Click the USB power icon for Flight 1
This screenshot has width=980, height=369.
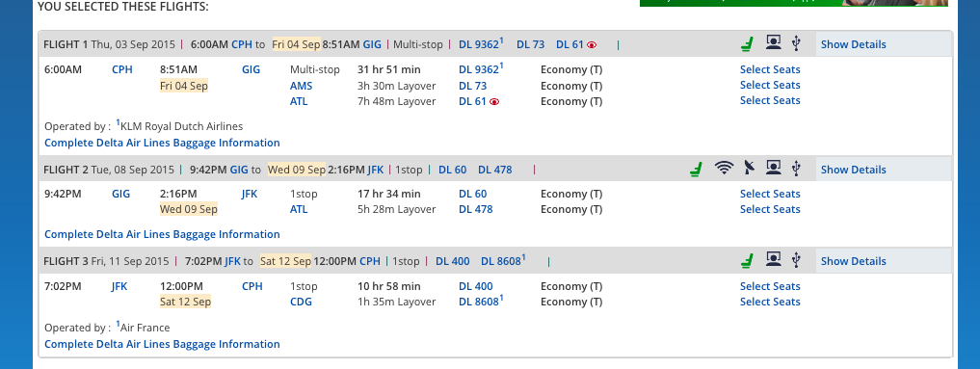(x=796, y=43)
